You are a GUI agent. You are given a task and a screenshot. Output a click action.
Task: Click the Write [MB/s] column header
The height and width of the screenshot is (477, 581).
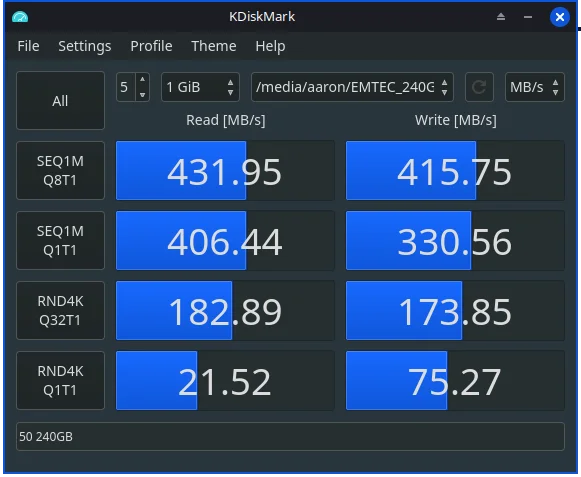456,120
